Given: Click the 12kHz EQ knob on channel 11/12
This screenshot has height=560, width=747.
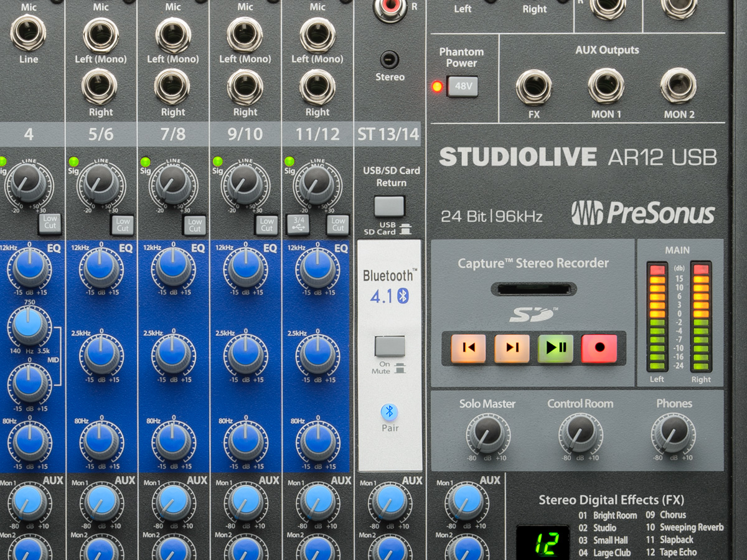Looking at the screenshot, I should 317,268.
